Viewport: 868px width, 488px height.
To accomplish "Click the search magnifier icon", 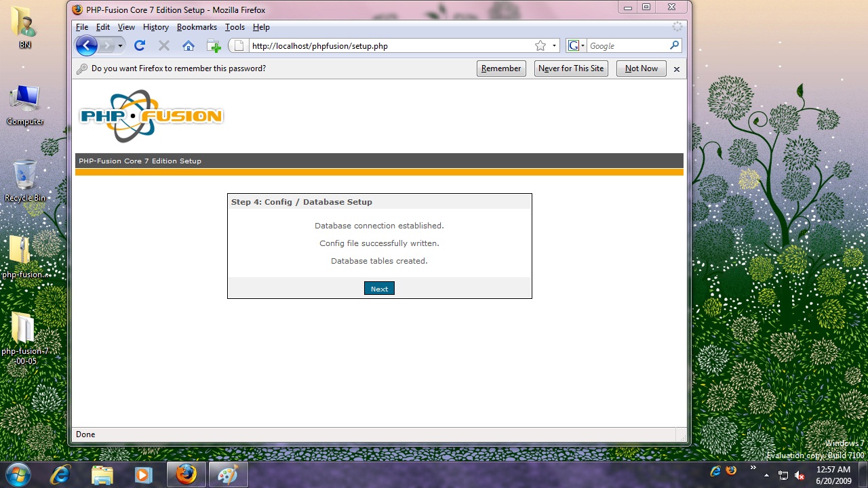I will (674, 45).
